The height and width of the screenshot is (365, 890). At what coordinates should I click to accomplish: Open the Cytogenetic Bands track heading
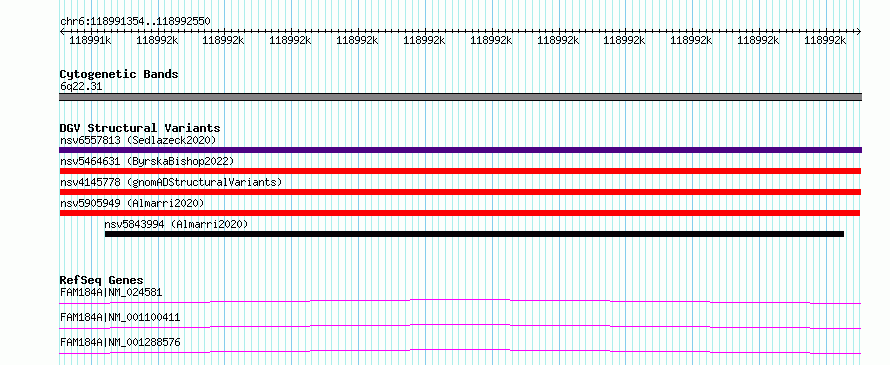pos(119,74)
